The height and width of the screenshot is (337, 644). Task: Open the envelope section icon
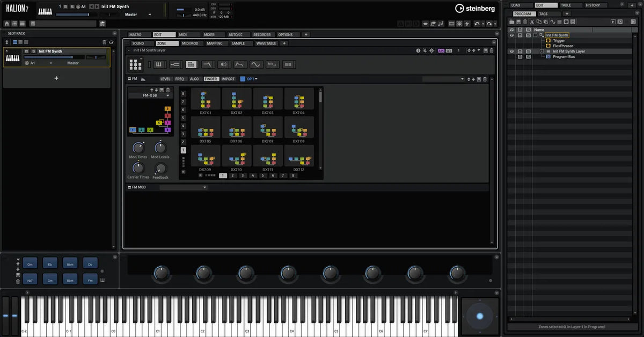click(239, 64)
